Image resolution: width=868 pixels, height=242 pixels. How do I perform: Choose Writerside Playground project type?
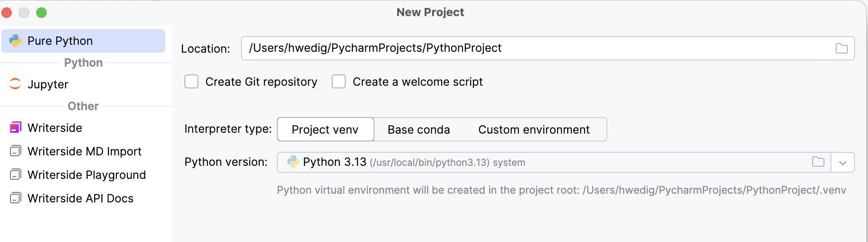(86, 175)
